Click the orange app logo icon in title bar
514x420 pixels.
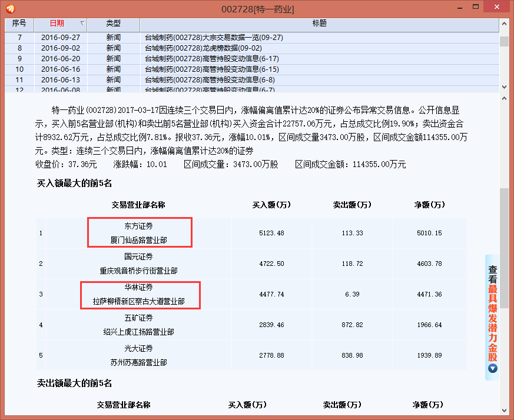click(10, 8)
